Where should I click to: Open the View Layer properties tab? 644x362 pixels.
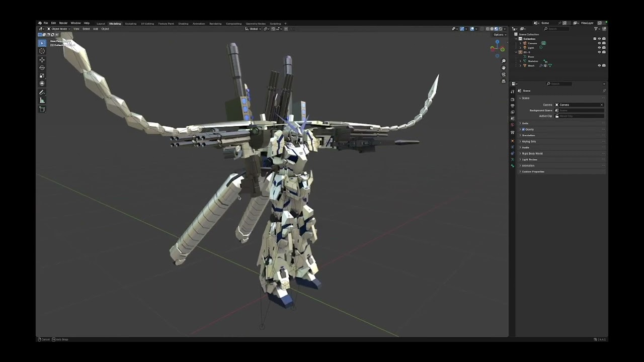coord(513,112)
